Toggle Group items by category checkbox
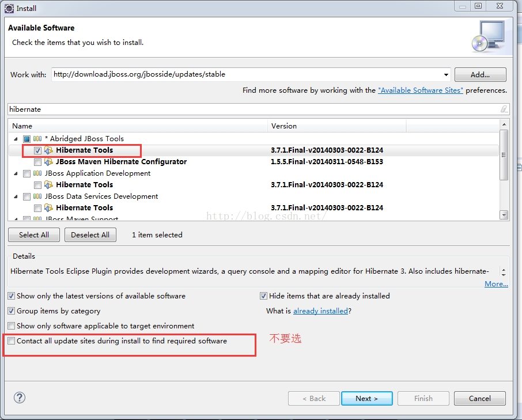Viewport: 522px width, 420px height. 12,311
